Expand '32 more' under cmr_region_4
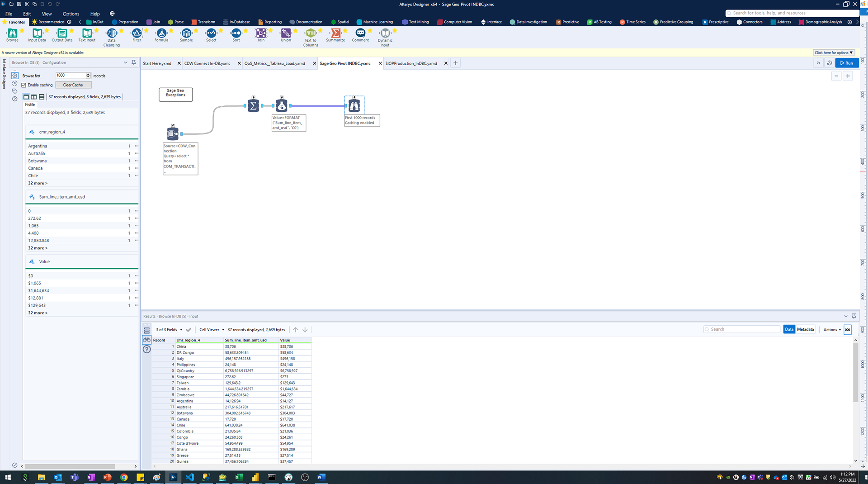868x484 pixels. pyautogui.click(x=38, y=183)
